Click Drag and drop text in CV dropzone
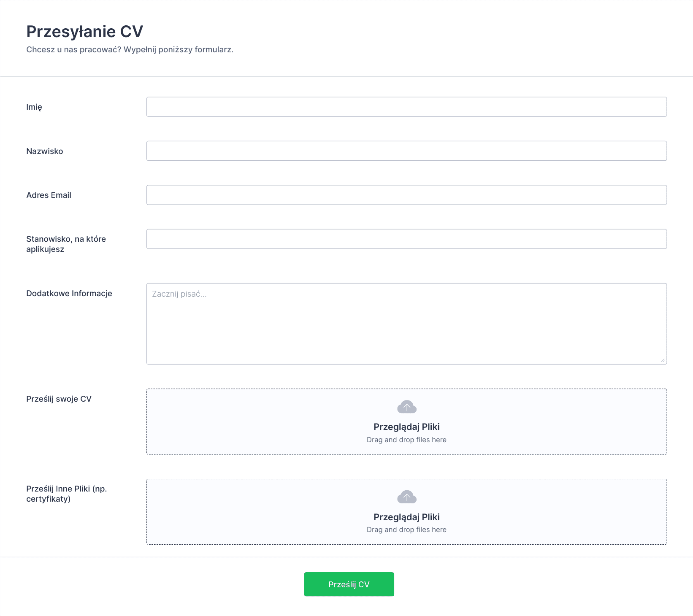Screen dimensions: 693x616 point(406,440)
